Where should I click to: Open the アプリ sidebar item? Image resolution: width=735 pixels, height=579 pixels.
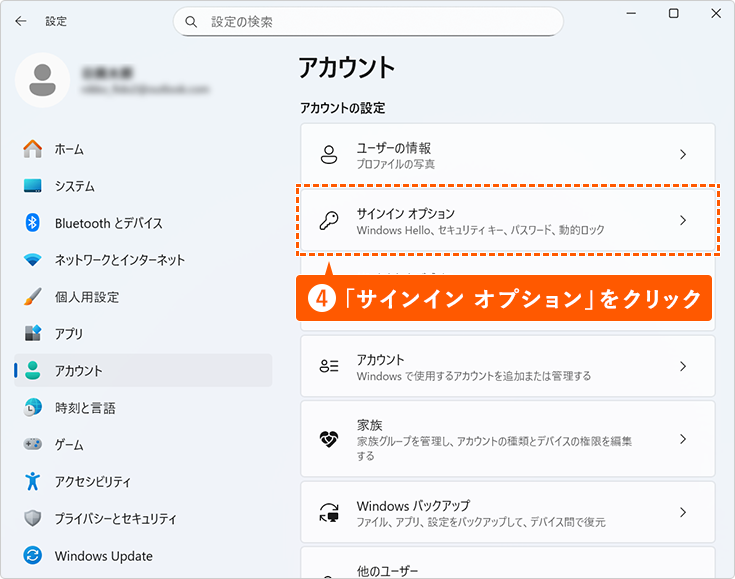coord(69,334)
